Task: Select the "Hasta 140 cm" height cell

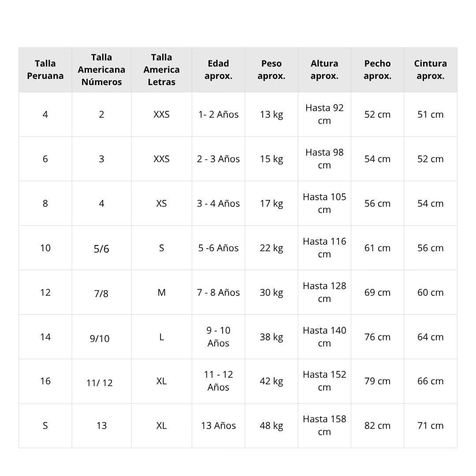Action: (x=324, y=337)
